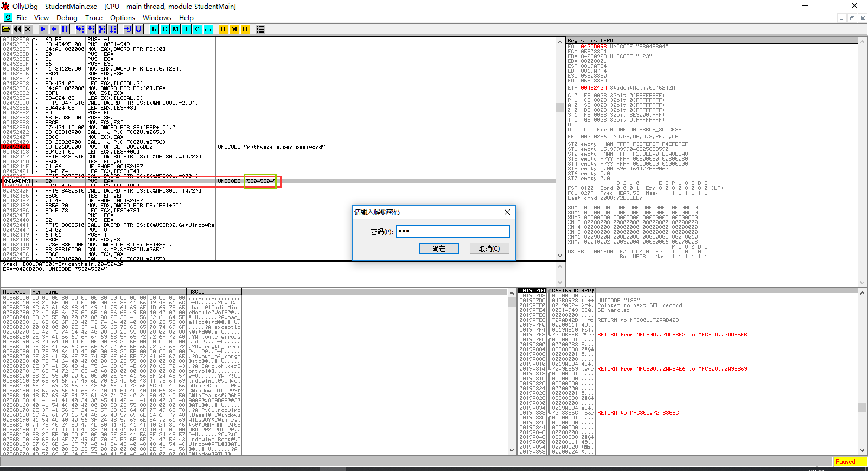Open the options list icon in toolbar
This screenshot has height=471, width=868.
point(260,29)
